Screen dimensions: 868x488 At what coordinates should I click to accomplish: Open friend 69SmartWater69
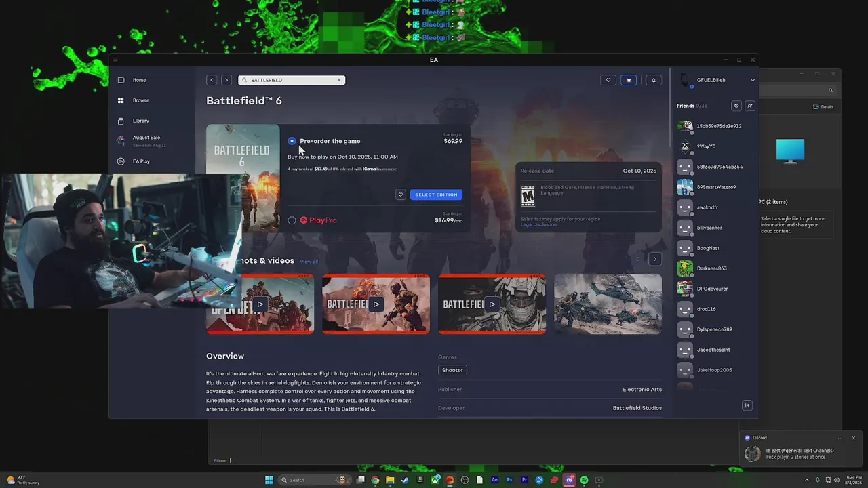tap(715, 187)
